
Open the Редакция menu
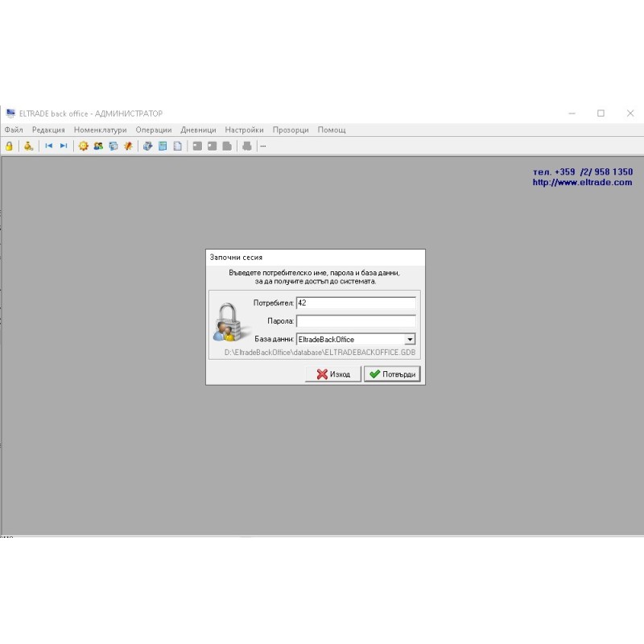tap(48, 130)
